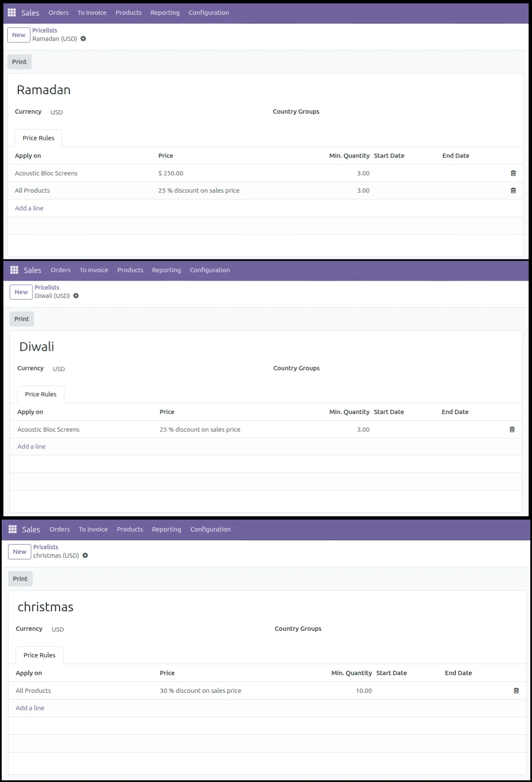
Task: Open Configuration menu in Ramadan window
Action: coord(209,13)
